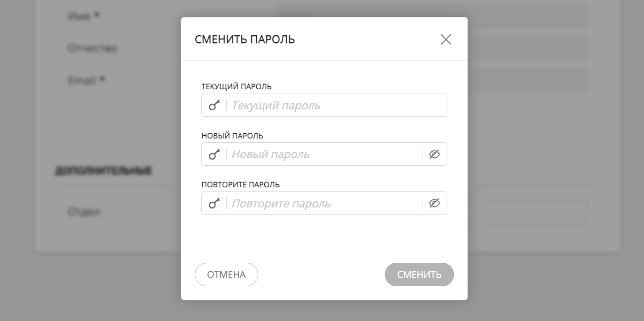Close the Сменить пароль dialog via the X icon
Viewport: 644px width, 321px height.
pyautogui.click(x=445, y=39)
